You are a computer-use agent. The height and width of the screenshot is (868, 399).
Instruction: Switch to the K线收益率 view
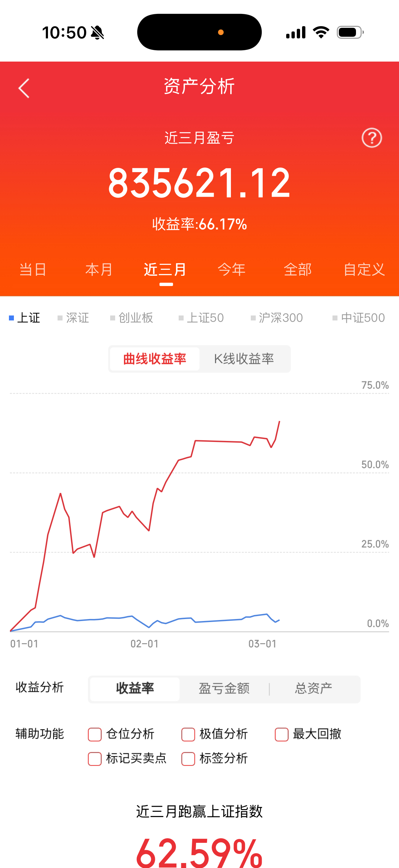tap(244, 359)
